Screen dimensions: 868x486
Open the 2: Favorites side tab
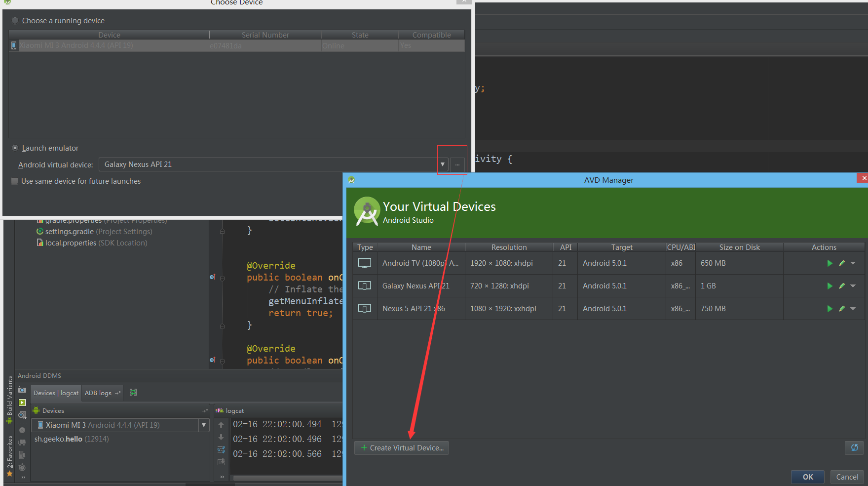[9, 455]
